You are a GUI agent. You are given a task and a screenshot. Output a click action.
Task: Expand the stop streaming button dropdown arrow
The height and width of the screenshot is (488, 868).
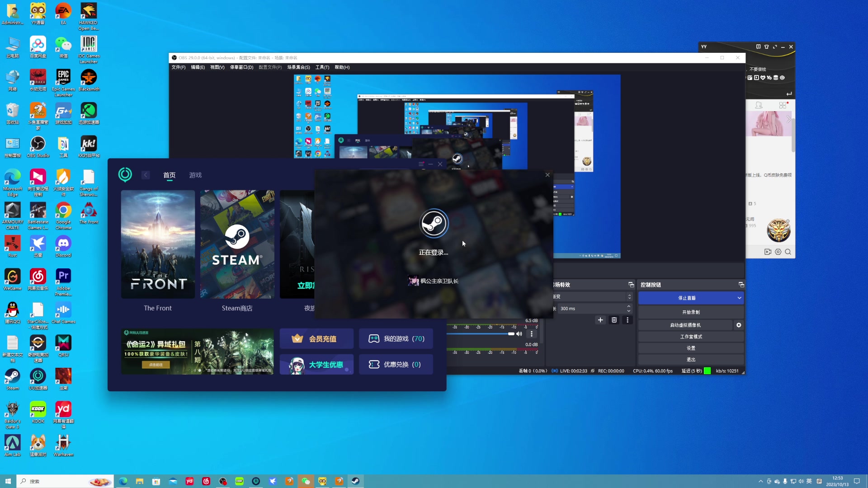pos(739,298)
